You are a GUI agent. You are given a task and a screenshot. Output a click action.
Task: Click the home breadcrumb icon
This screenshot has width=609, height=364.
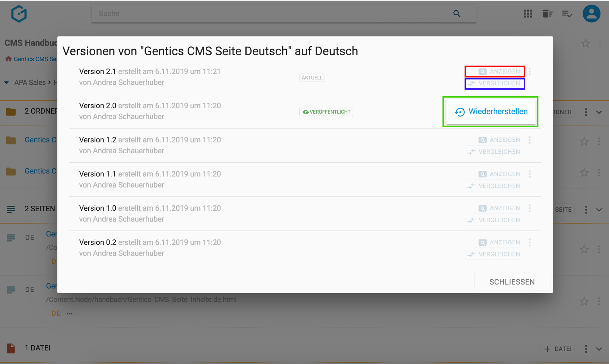9,59
